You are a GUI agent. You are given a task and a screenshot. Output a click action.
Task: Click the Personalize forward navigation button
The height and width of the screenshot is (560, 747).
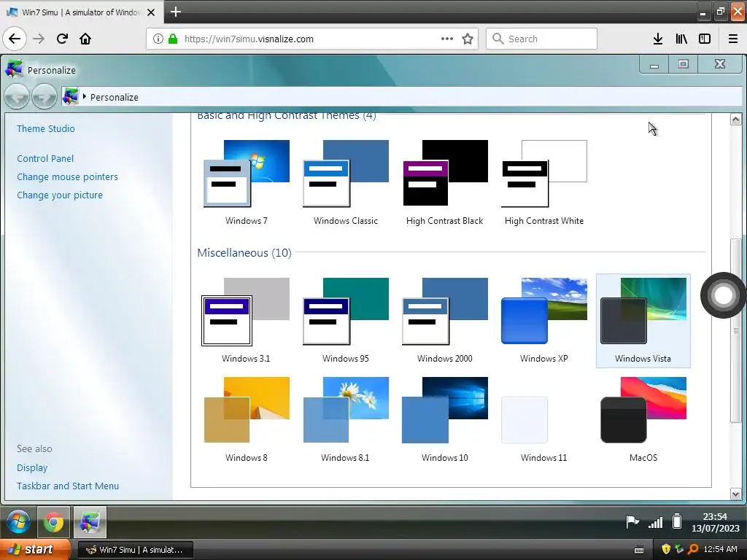(x=44, y=97)
